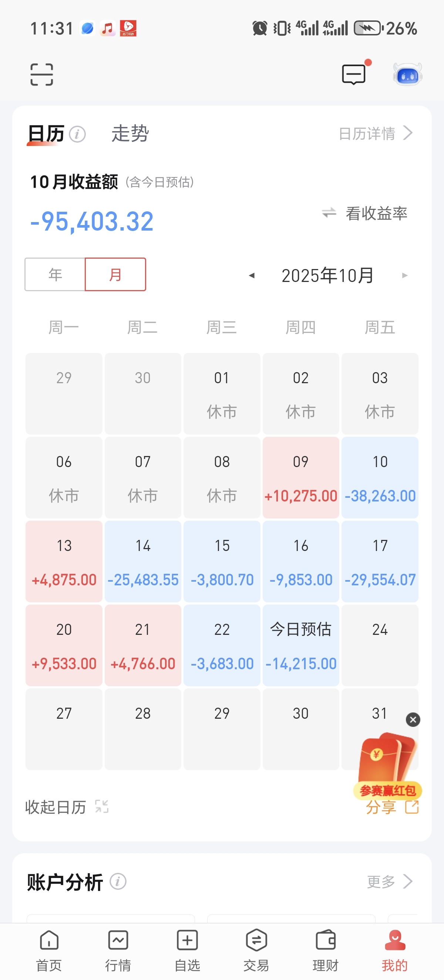
Task: Tap the QR scan icon
Action: tap(41, 74)
